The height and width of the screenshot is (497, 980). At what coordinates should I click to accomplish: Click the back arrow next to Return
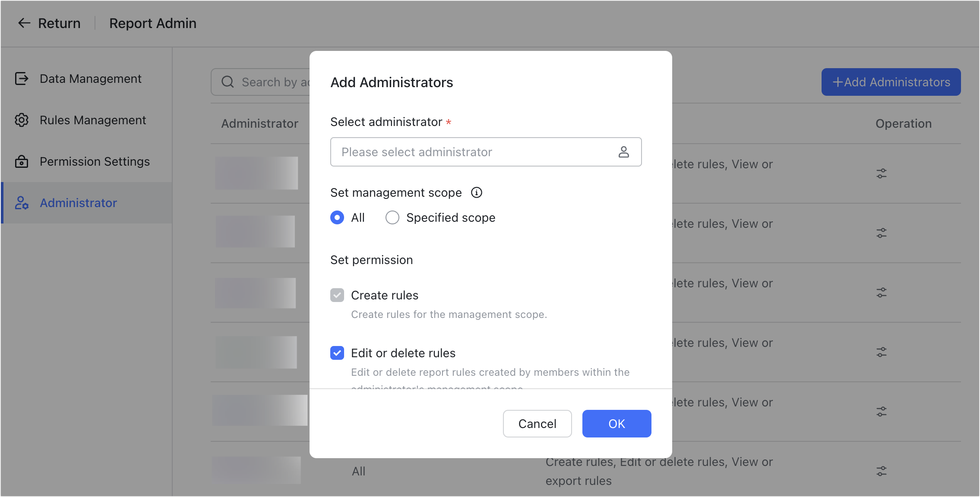pyautogui.click(x=24, y=23)
